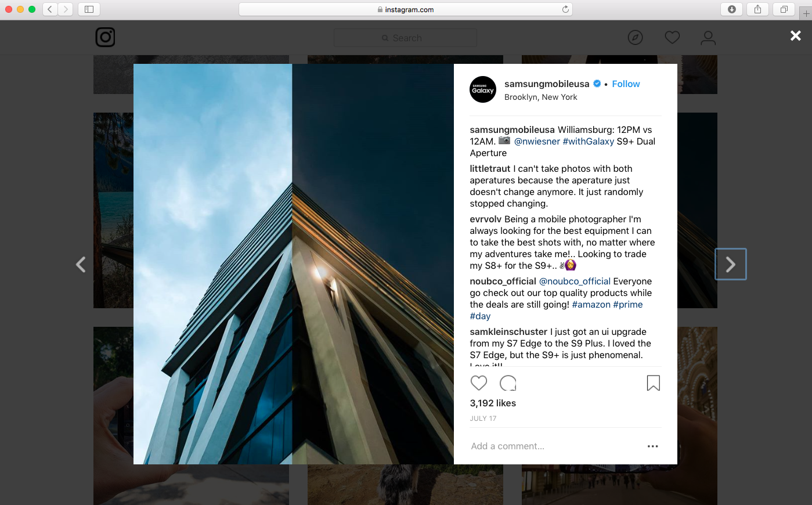This screenshot has width=812, height=505.
Task: Show all tabs overview in Safari
Action: click(x=784, y=9)
